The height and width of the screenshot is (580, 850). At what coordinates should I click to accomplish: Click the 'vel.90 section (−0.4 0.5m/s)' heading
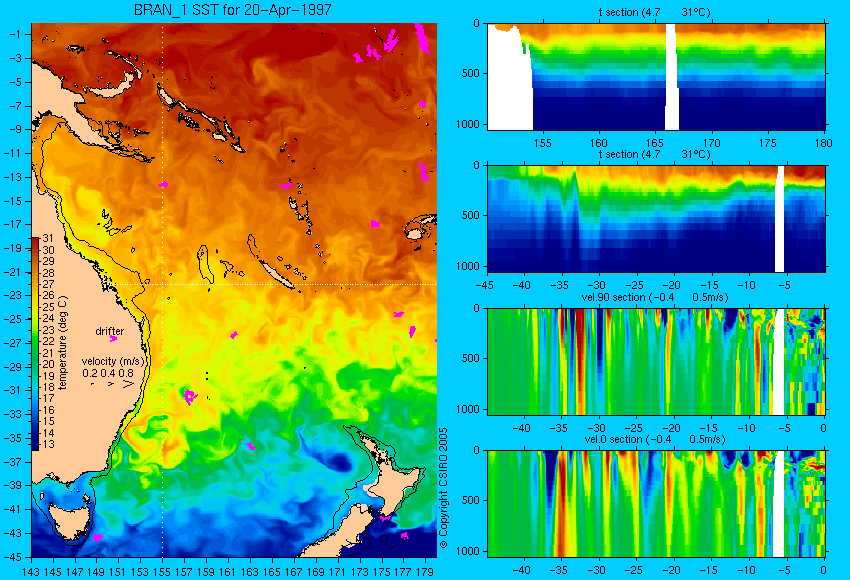pyautogui.click(x=654, y=297)
